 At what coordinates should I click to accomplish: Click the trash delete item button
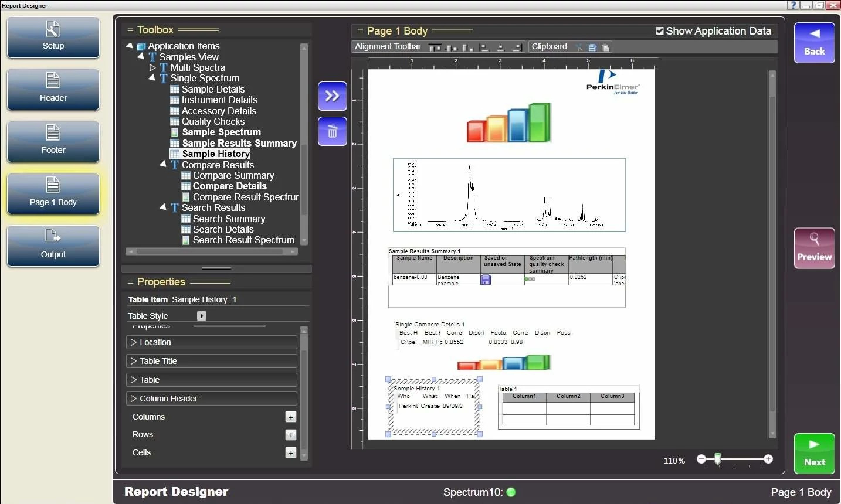[x=332, y=131]
